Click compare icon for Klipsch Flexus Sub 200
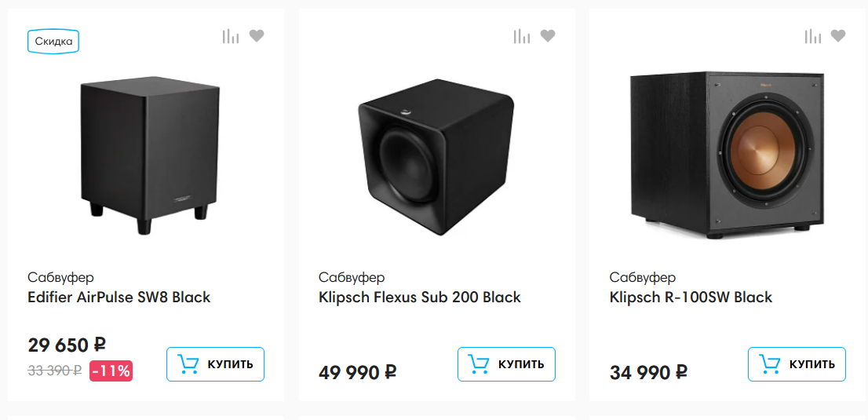Screen dimensions: 868x420 tap(521, 36)
